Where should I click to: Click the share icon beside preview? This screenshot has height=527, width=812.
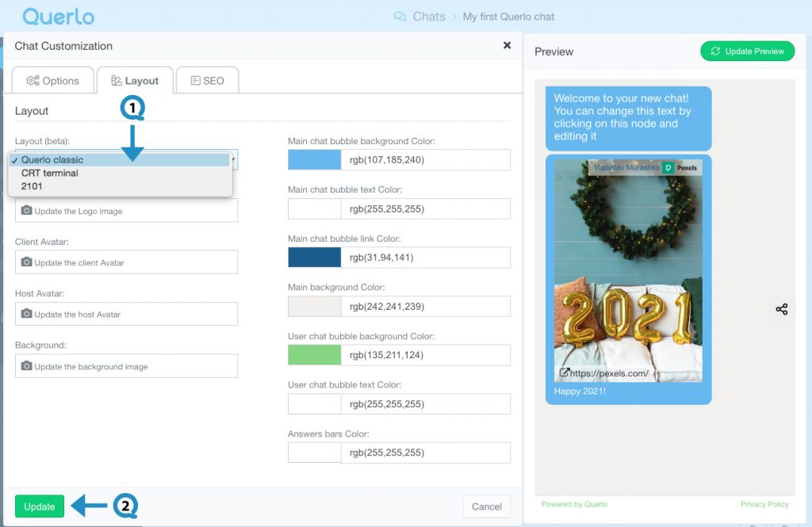781,309
